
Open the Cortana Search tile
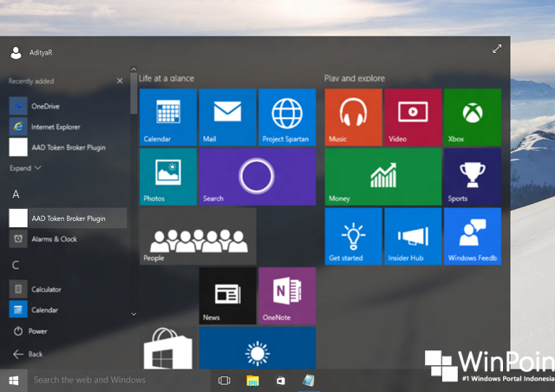(257, 177)
